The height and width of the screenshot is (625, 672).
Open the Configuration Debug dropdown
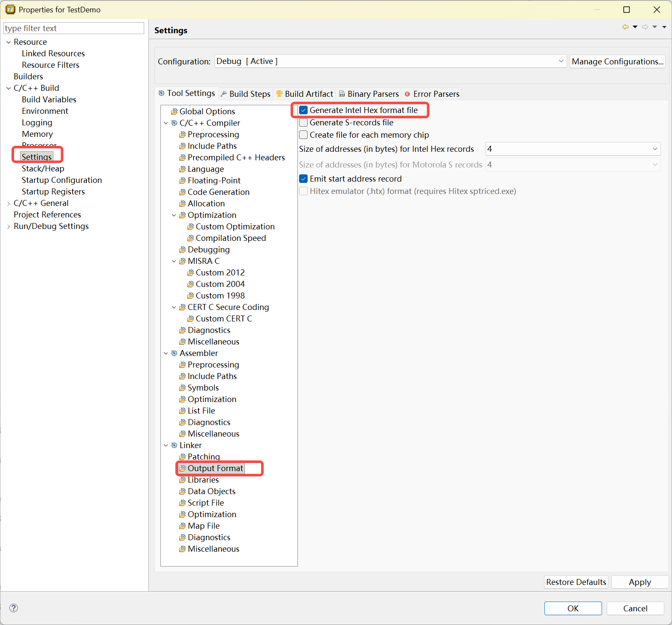[x=390, y=61]
